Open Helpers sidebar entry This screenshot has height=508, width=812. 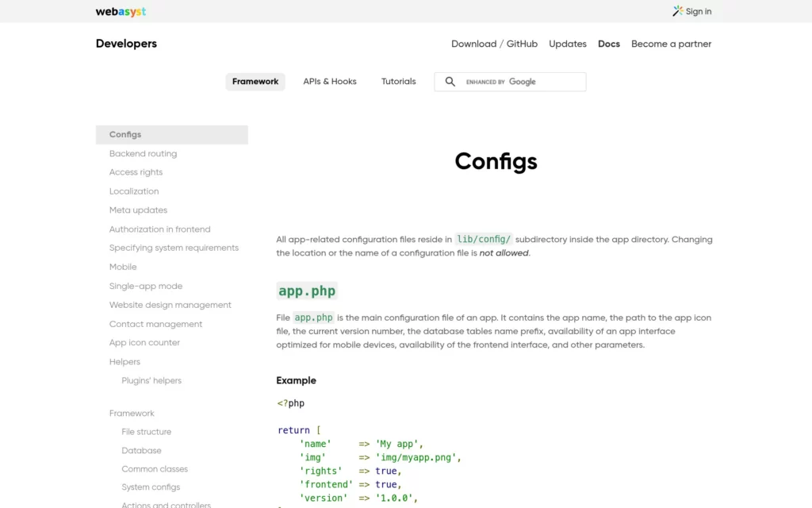pos(124,362)
